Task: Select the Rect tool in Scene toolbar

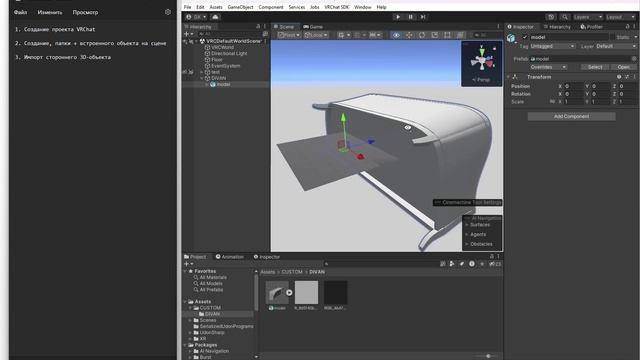Action: [447, 35]
